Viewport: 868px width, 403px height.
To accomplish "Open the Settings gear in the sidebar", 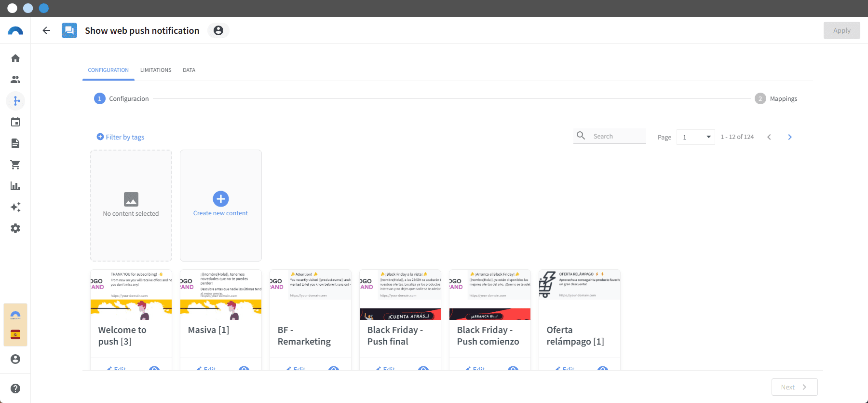I will (x=15, y=228).
